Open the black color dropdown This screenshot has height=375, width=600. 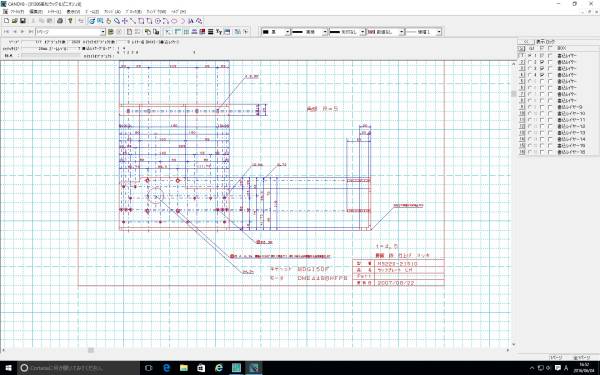pos(287,32)
